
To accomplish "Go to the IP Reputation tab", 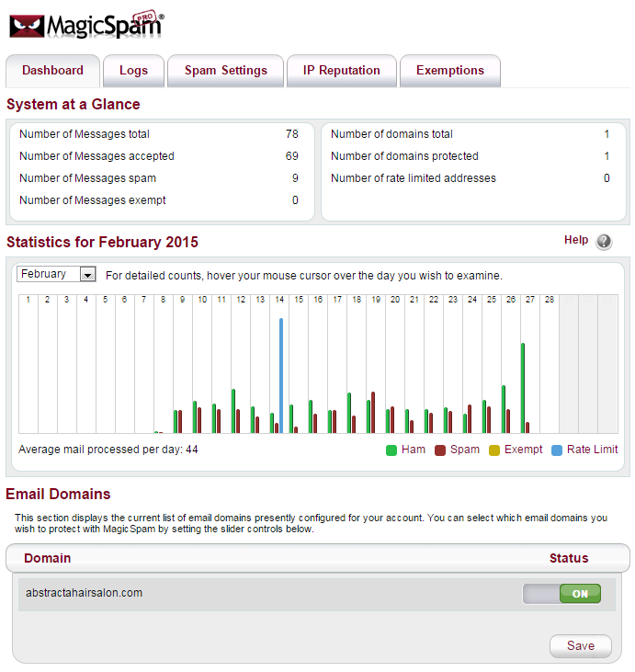I will [x=341, y=71].
